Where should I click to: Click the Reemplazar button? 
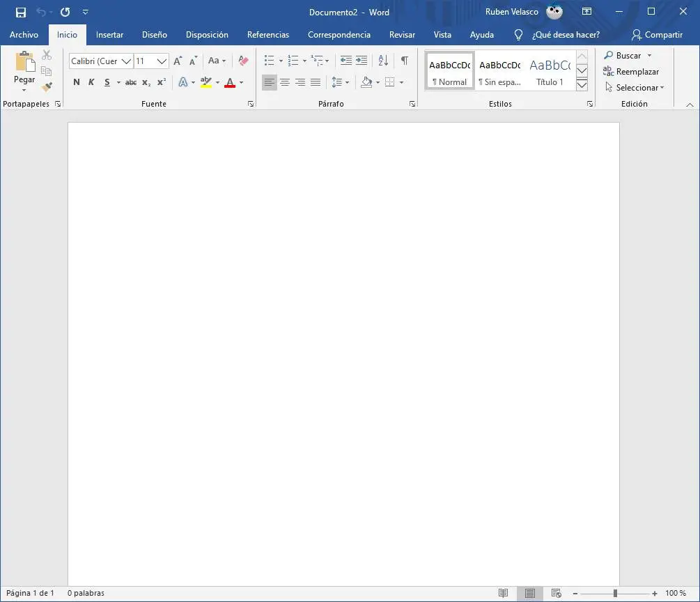pyautogui.click(x=631, y=72)
